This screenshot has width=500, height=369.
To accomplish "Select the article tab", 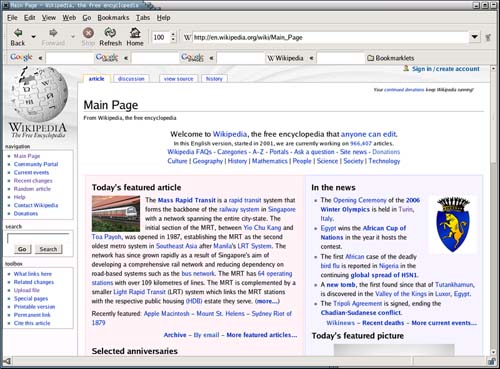I will pos(97,79).
